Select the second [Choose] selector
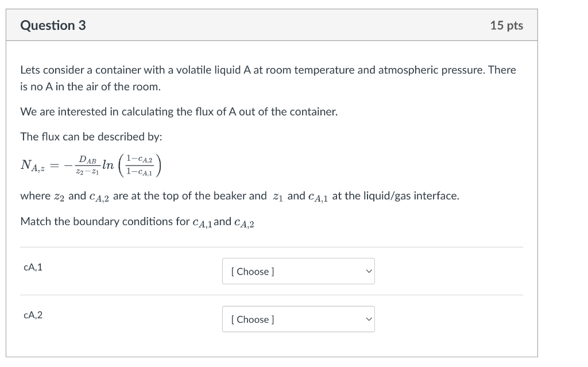 click(298, 319)
